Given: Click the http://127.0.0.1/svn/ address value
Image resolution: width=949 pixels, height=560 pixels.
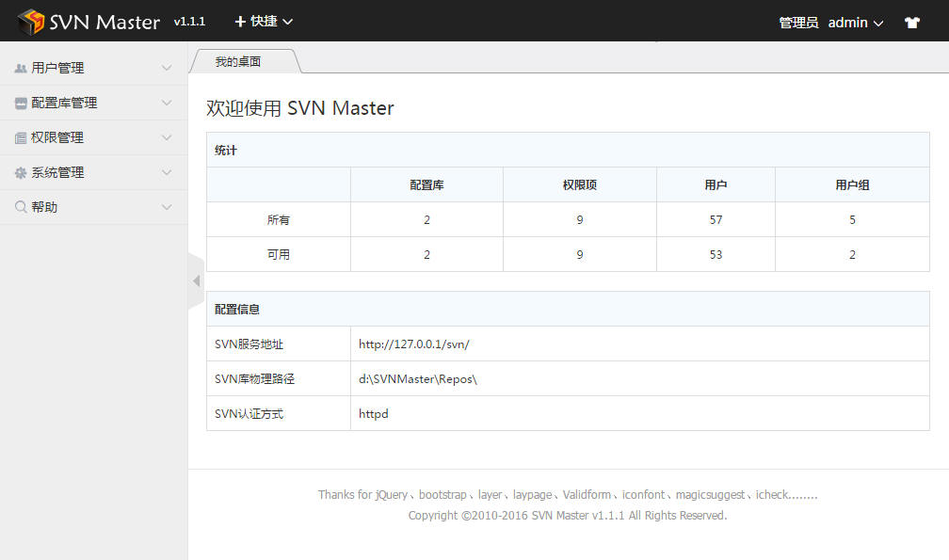Looking at the screenshot, I should coord(414,344).
